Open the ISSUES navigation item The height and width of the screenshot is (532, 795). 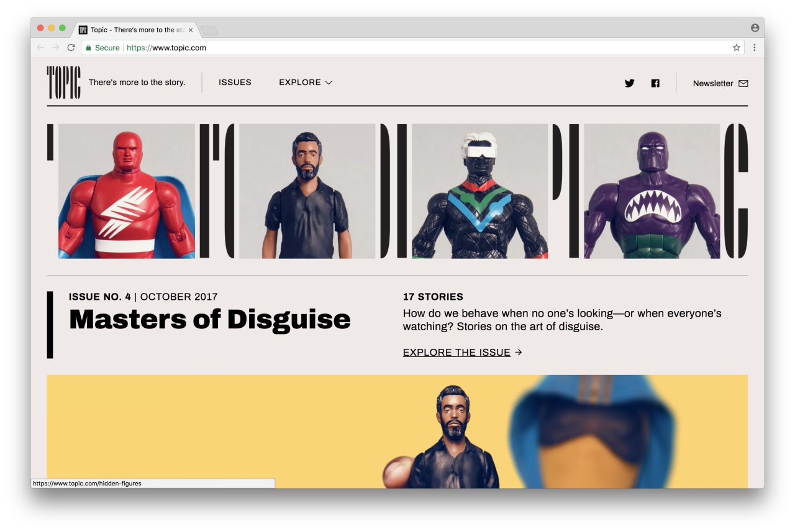click(235, 83)
